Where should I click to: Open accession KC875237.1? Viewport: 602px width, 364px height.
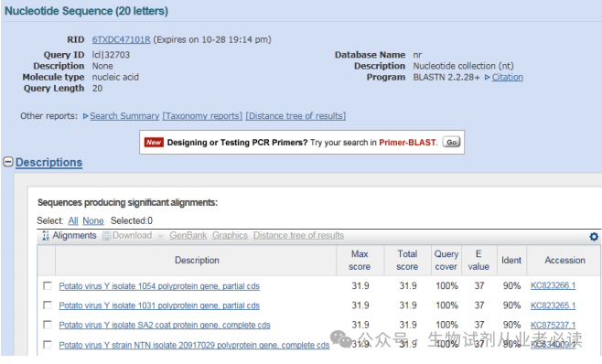point(553,326)
